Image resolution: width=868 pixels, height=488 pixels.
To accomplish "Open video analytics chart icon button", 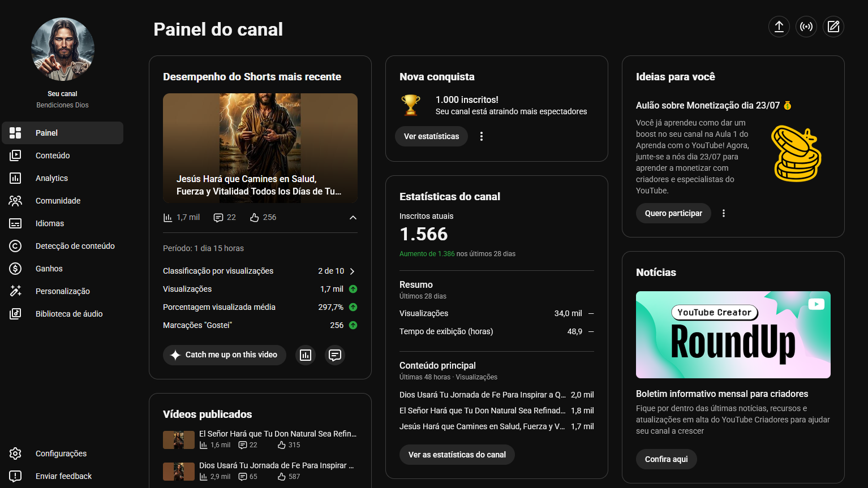I will tap(306, 355).
